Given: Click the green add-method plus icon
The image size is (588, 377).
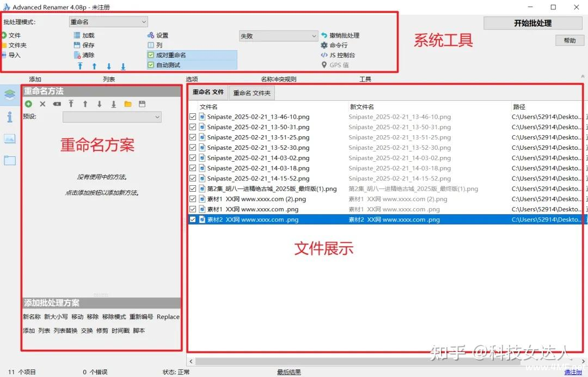Looking at the screenshot, I should 28,104.
